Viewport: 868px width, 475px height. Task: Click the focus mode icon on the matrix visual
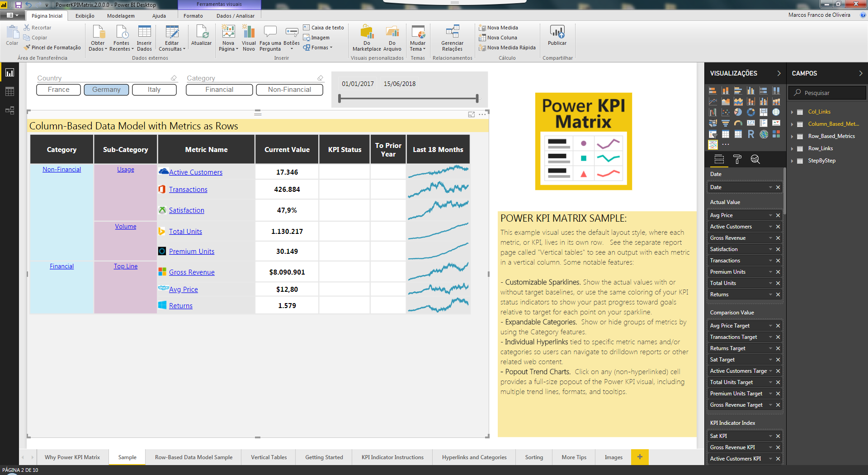point(472,114)
